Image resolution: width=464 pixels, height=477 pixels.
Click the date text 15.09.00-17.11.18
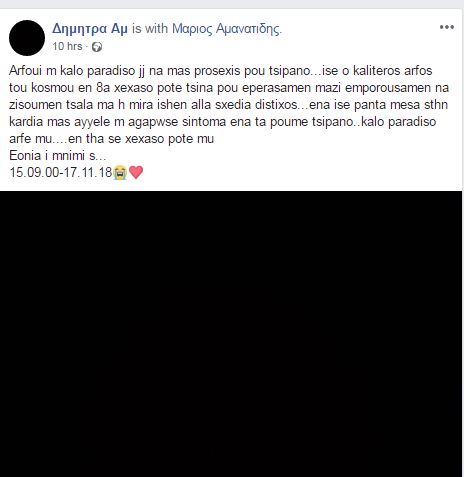(x=61, y=173)
